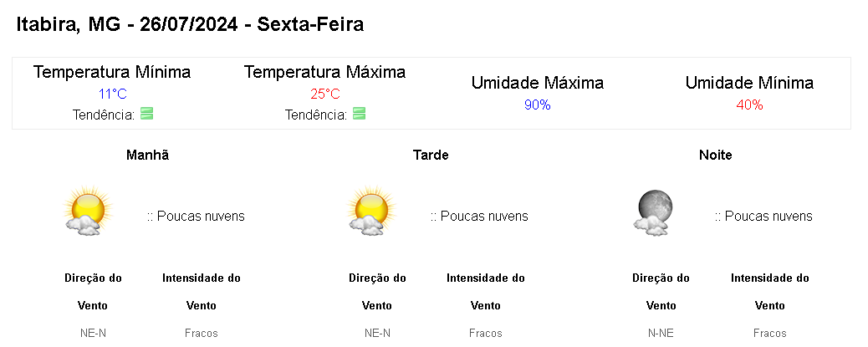Click the morning sun-and-cloud weather icon

(87, 212)
